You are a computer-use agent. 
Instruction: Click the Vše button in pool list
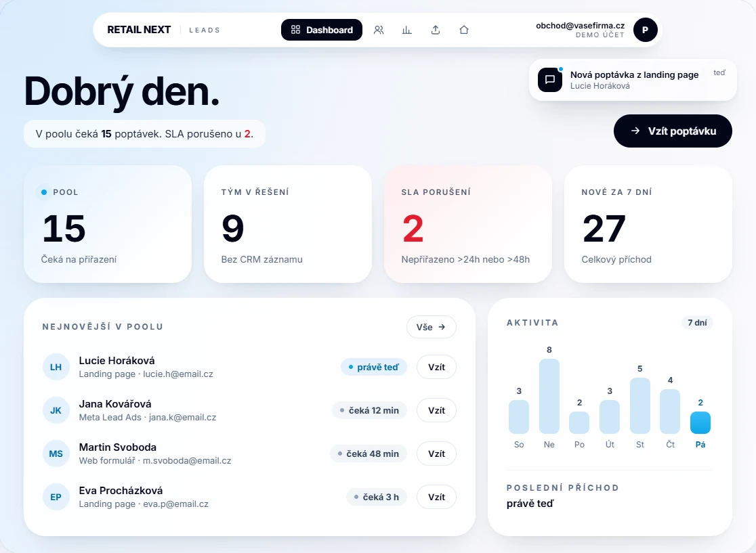point(431,327)
